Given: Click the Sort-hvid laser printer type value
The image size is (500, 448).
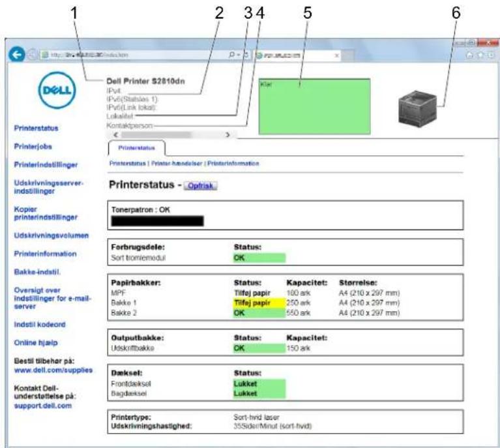Looking at the screenshot, I should pos(256,417).
